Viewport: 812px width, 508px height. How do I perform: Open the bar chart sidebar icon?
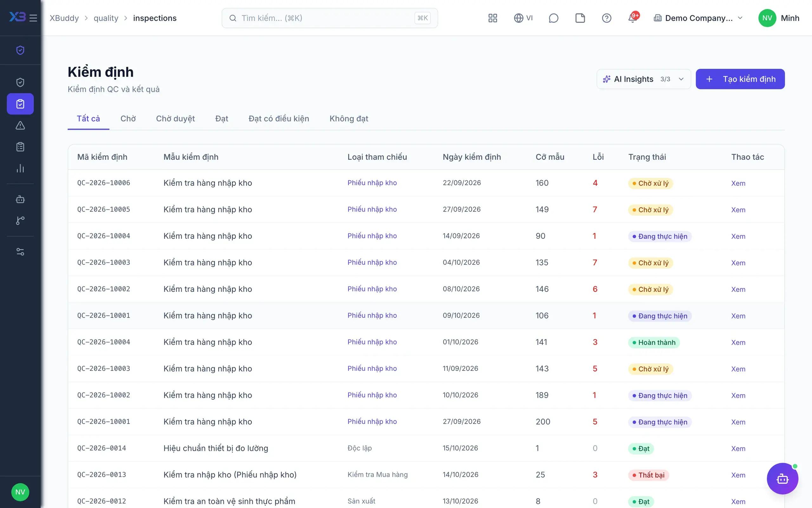coord(20,168)
